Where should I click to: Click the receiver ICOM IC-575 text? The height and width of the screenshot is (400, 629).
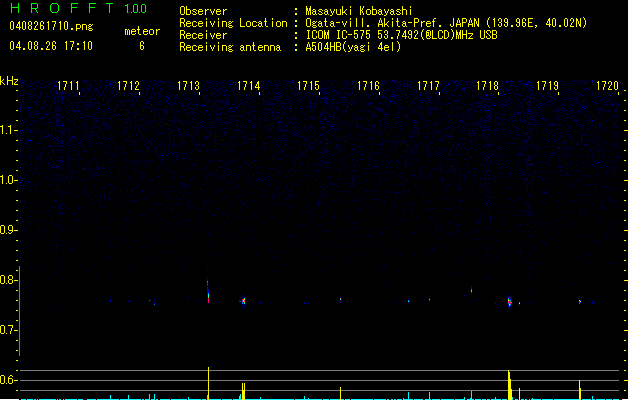338,35
